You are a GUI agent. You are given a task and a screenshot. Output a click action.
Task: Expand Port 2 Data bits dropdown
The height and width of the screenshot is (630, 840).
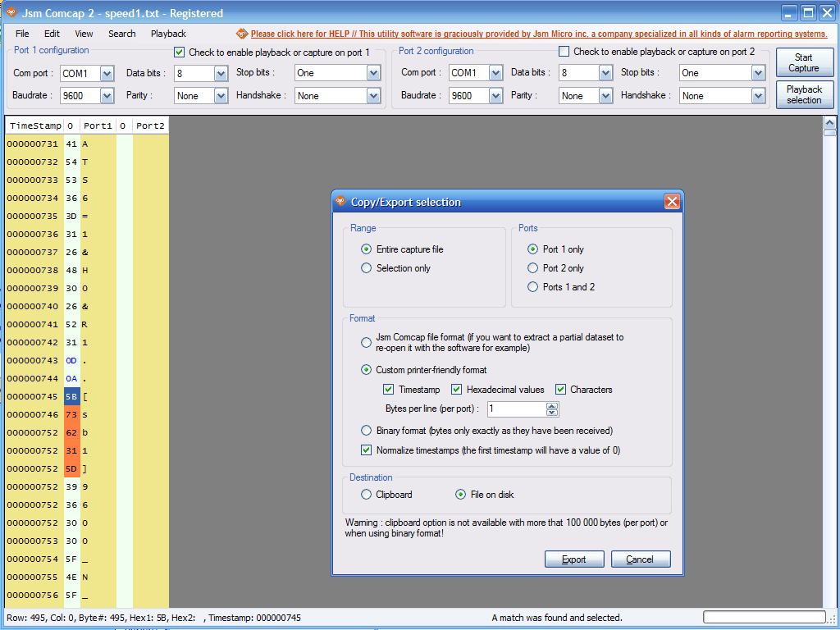point(605,73)
